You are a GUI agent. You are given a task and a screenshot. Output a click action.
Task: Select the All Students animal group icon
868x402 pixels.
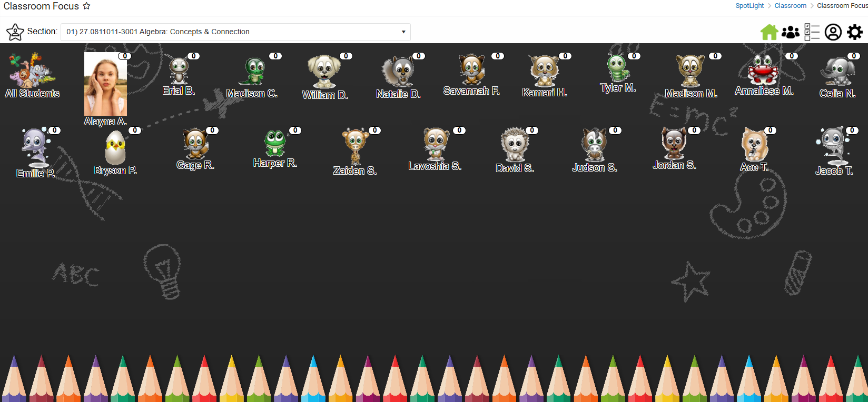31,70
